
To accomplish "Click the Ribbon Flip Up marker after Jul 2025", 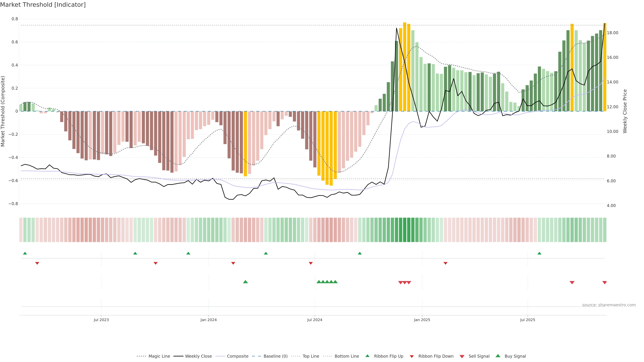I will tap(539, 253).
